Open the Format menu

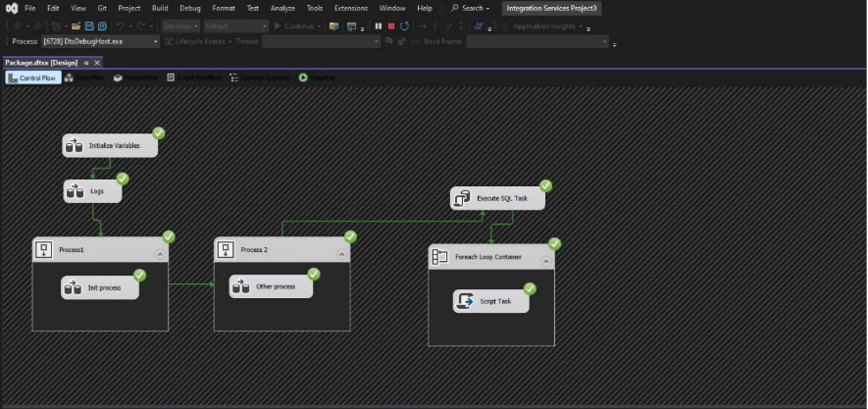pos(224,8)
